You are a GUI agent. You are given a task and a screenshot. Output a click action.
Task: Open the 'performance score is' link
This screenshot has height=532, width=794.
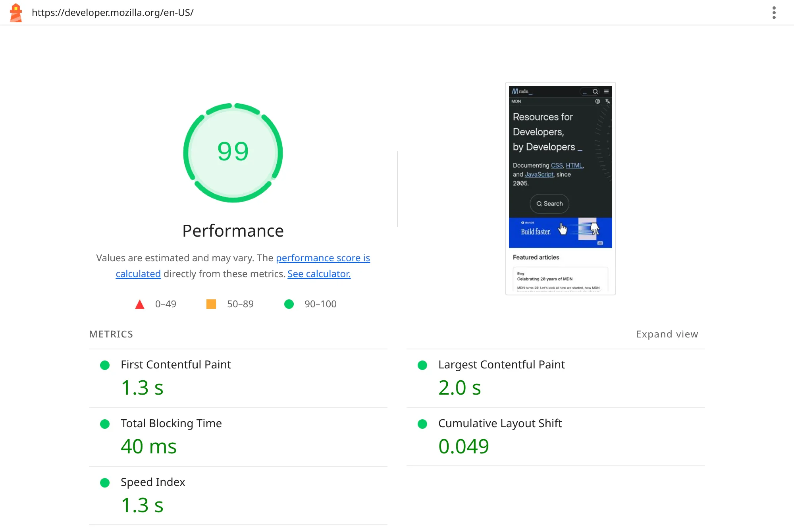323,258
